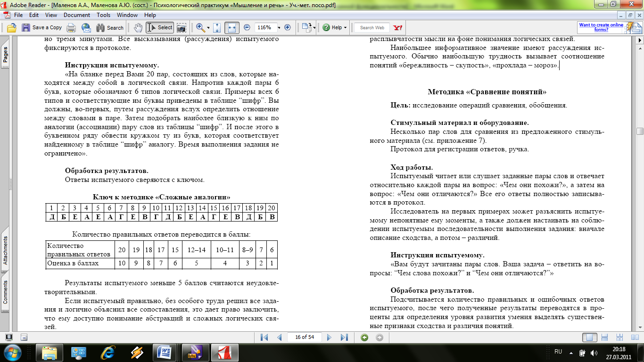Go to first page button

tap(264, 337)
